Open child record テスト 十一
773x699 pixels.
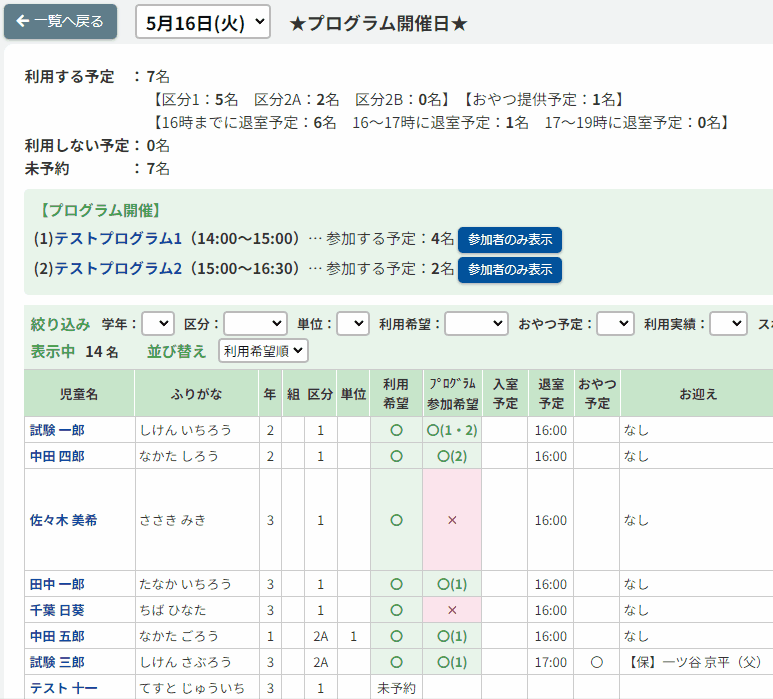point(62,688)
